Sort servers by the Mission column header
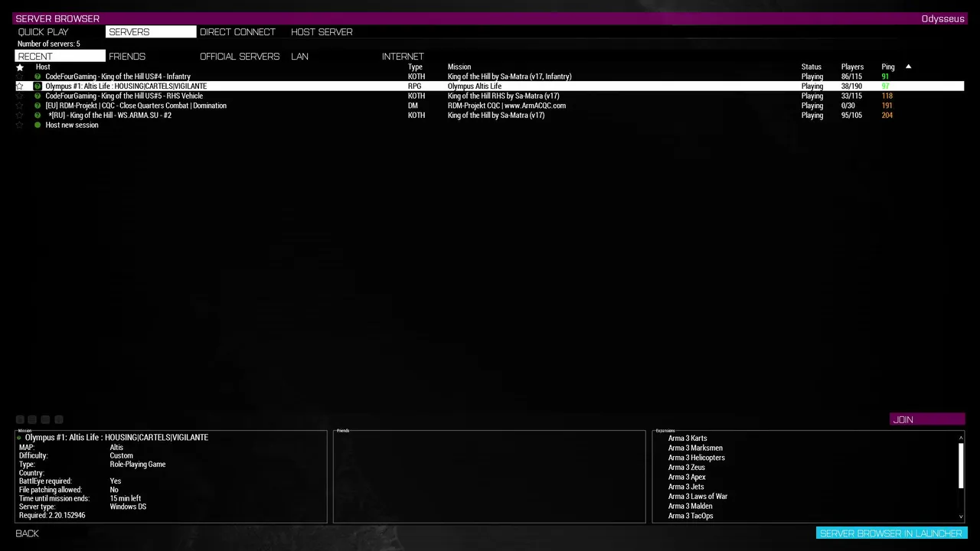Viewport: 980px width, 551px height. click(459, 67)
